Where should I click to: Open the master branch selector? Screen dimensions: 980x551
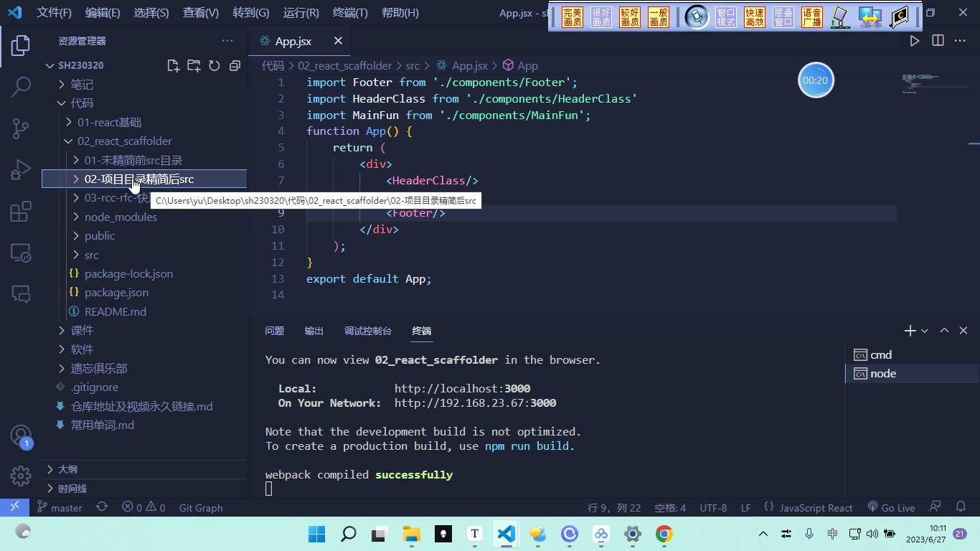[x=60, y=507]
